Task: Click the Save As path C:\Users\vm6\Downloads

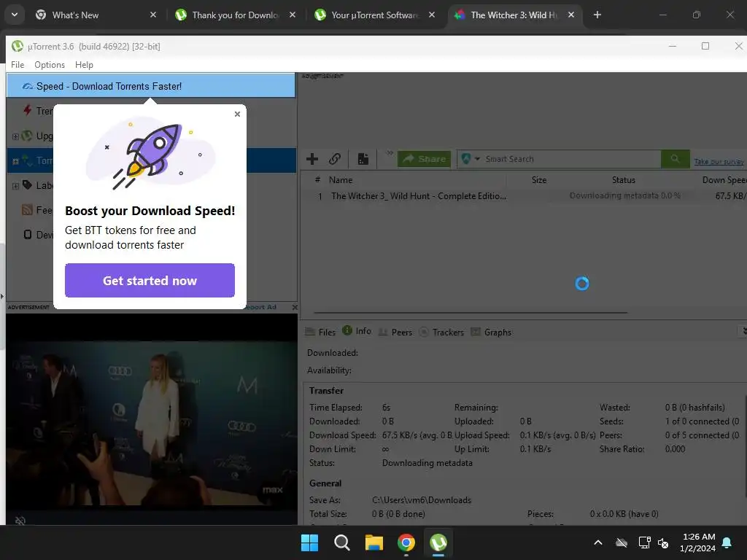Action: (421, 500)
